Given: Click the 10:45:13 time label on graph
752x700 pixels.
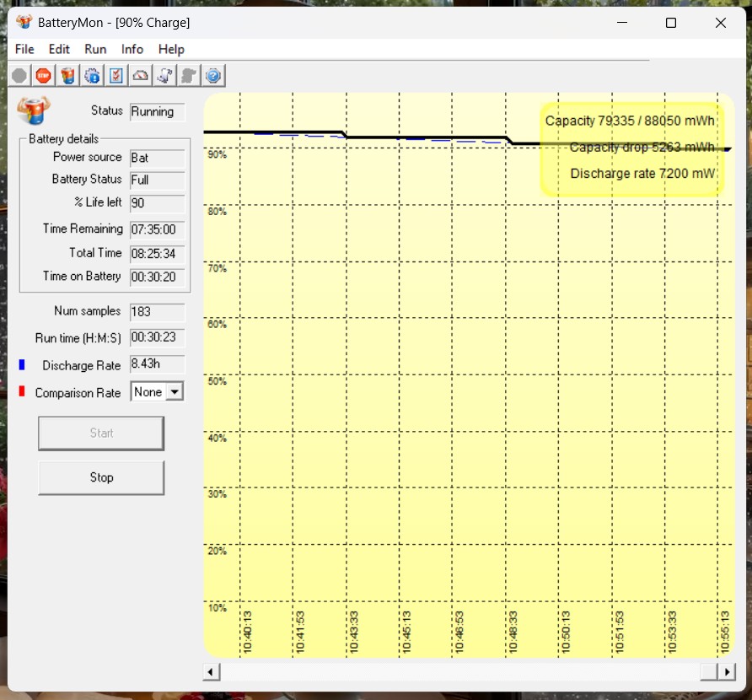Looking at the screenshot, I should [406, 632].
